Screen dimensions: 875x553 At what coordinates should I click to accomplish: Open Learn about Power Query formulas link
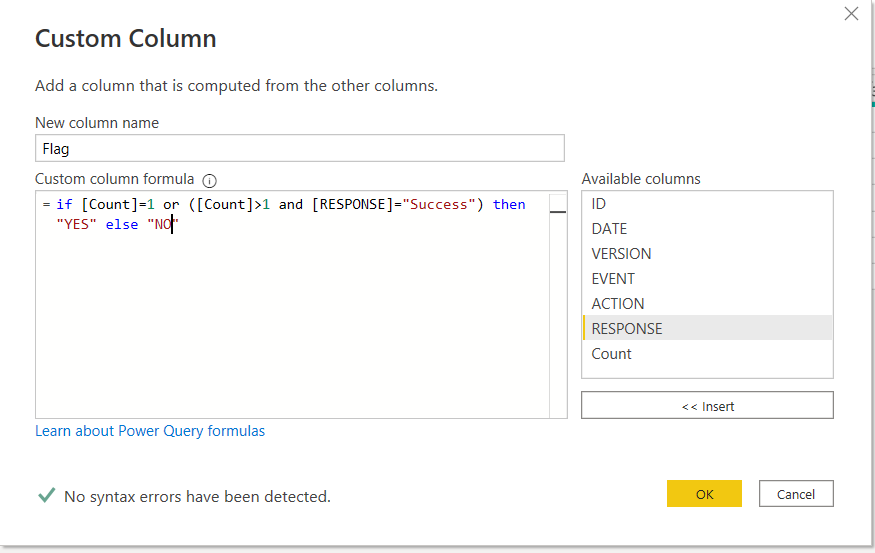coord(150,431)
